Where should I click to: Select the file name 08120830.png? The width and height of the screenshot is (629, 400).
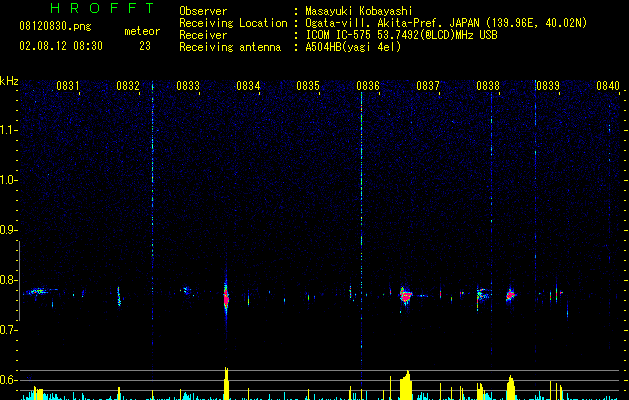(55, 26)
